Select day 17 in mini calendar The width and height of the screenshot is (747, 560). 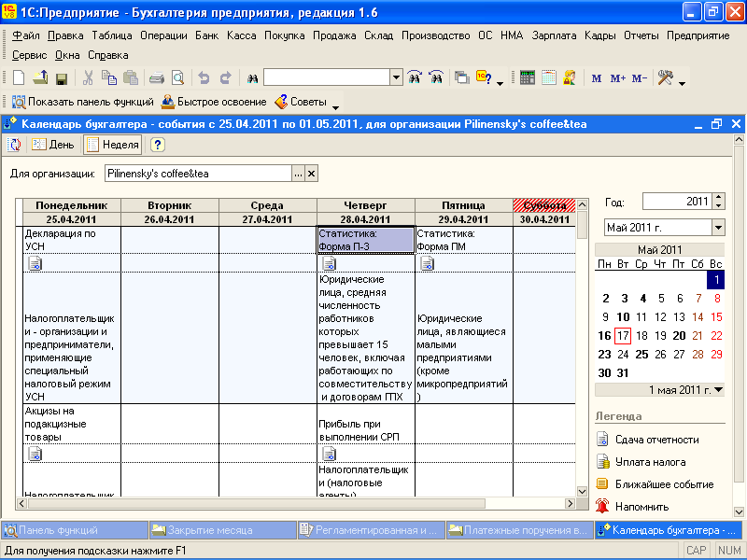[623, 336]
